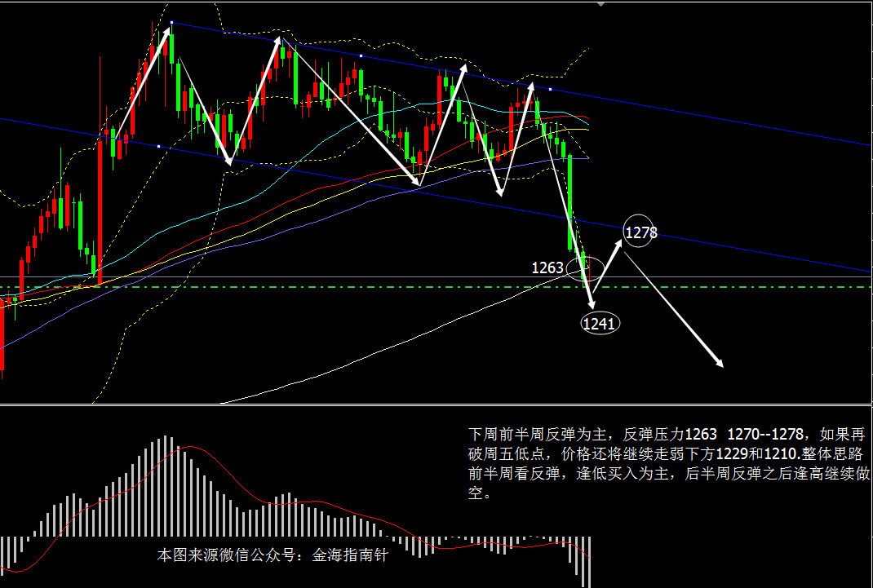Click the 1263 price label
The width and height of the screenshot is (873, 588).
click(x=547, y=267)
